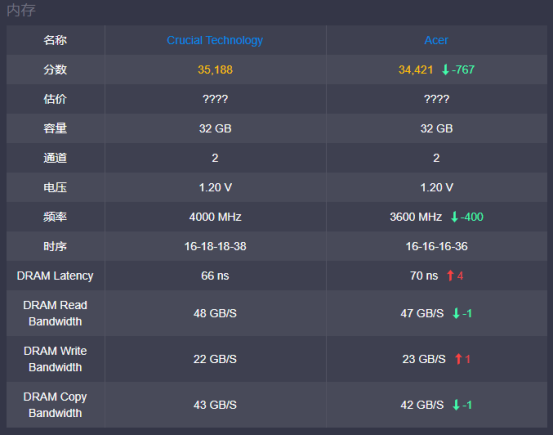The image size is (554, 435).
Task: Click the green down arrow beside -400
Action: click(454, 217)
